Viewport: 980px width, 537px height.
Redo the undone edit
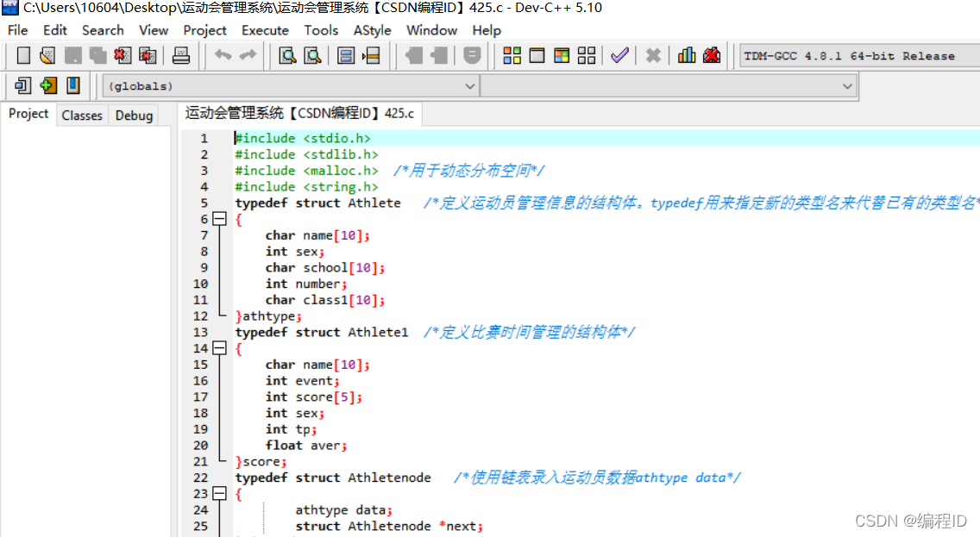tap(248, 54)
